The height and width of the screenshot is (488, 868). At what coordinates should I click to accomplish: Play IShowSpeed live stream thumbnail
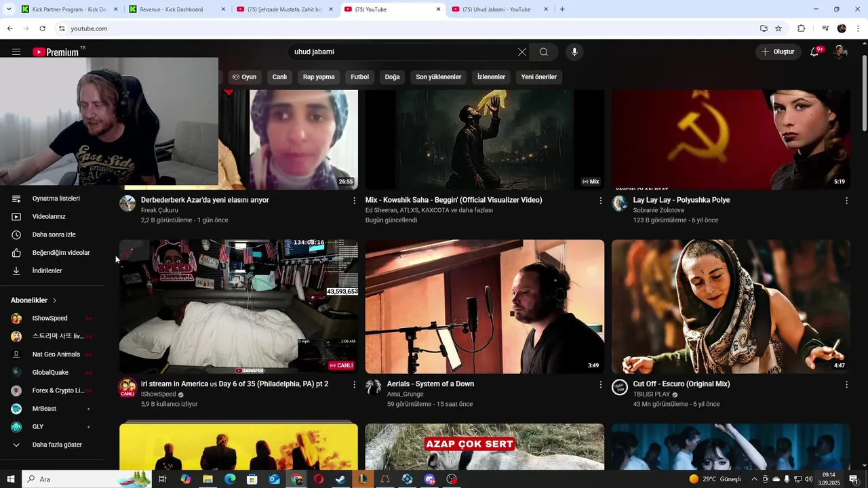pyautogui.click(x=239, y=306)
